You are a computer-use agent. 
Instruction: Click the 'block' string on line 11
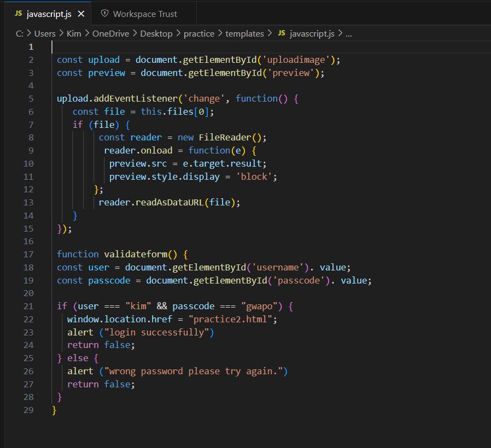pyautogui.click(x=254, y=177)
